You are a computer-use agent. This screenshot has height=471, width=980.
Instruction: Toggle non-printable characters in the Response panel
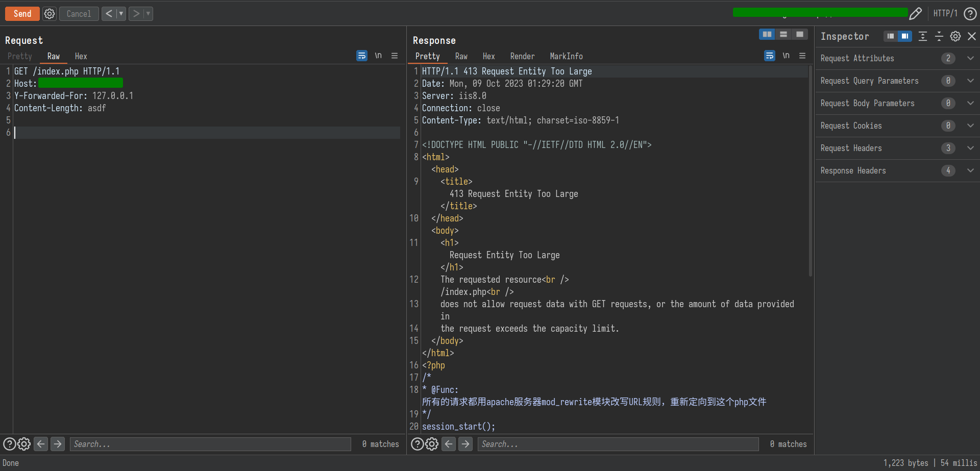[x=786, y=56]
